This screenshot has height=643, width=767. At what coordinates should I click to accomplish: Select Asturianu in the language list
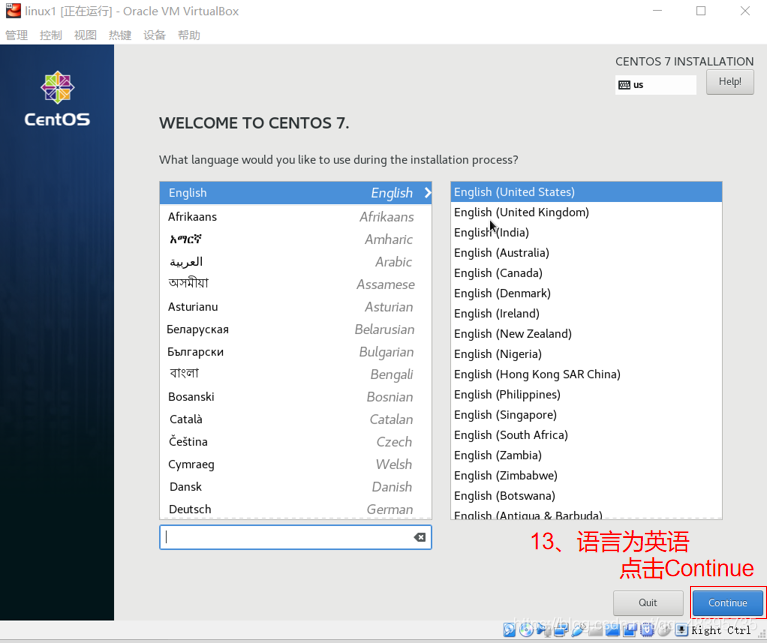pos(295,307)
